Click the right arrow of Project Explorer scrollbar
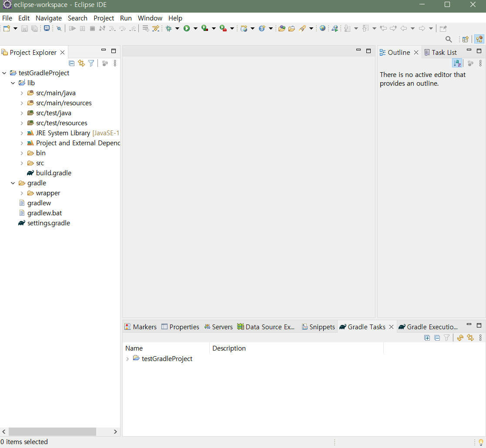486x448 pixels. [x=115, y=432]
